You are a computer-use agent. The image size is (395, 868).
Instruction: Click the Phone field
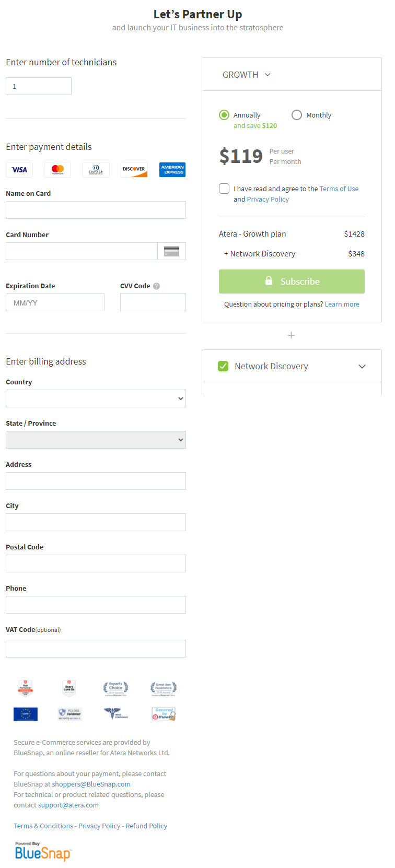[96, 605]
